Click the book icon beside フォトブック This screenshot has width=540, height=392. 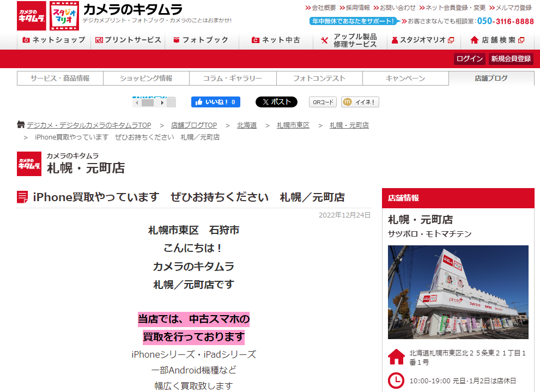177,40
